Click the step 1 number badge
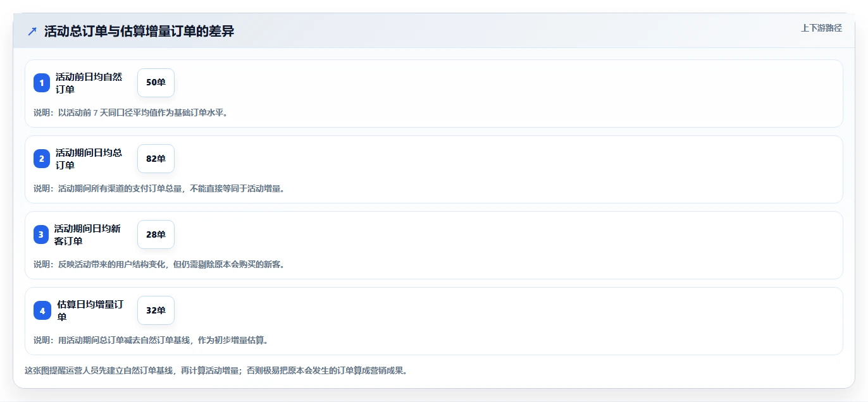 [x=42, y=83]
